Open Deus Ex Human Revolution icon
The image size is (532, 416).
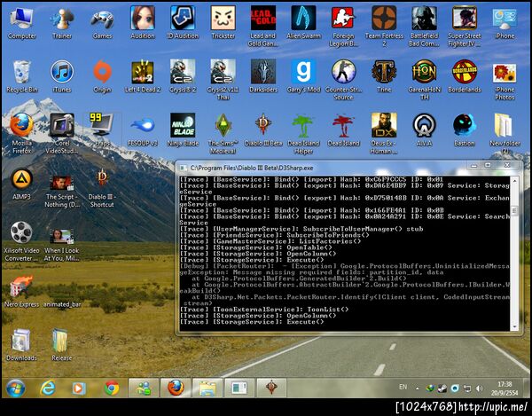tap(384, 134)
